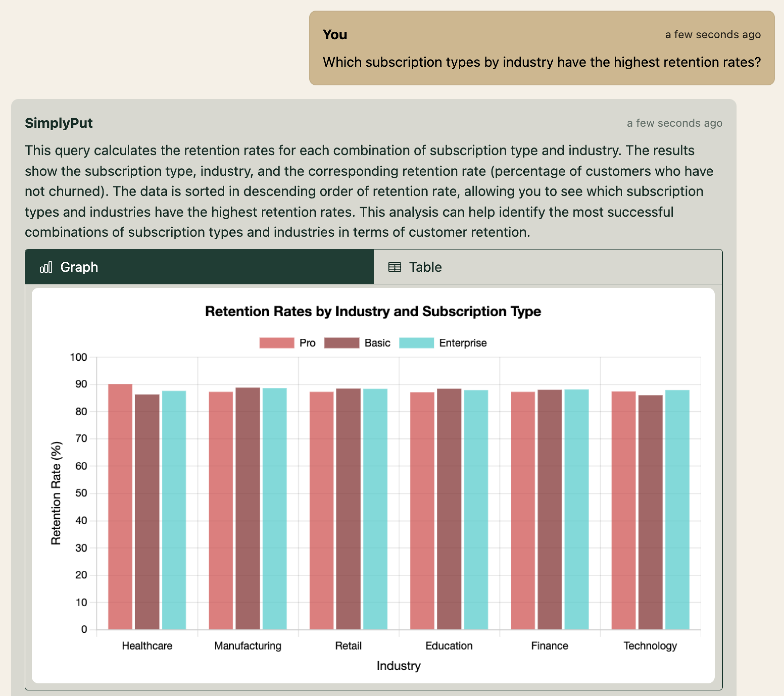Image resolution: width=784 pixels, height=696 pixels.
Task: Click the bar chart icon in Graph tab
Action: (x=46, y=267)
